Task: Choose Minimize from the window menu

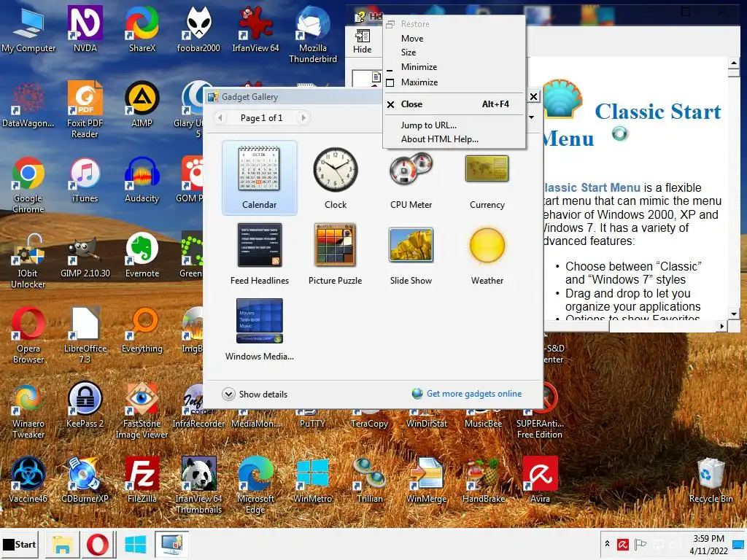Action: (x=454, y=67)
